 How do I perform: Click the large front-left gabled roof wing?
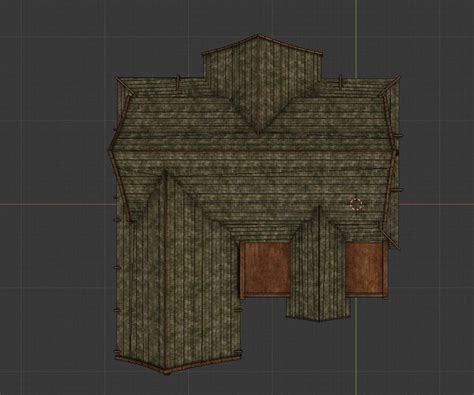(177, 272)
